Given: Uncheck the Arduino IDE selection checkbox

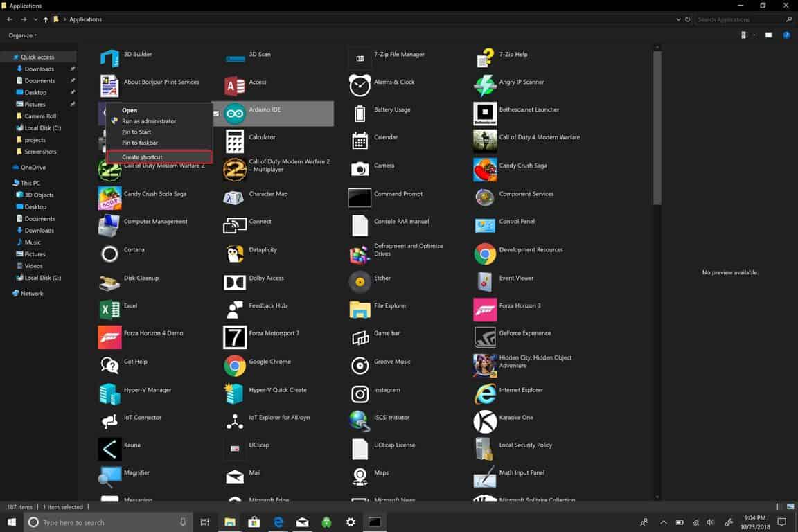Looking at the screenshot, I should (x=216, y=114).
